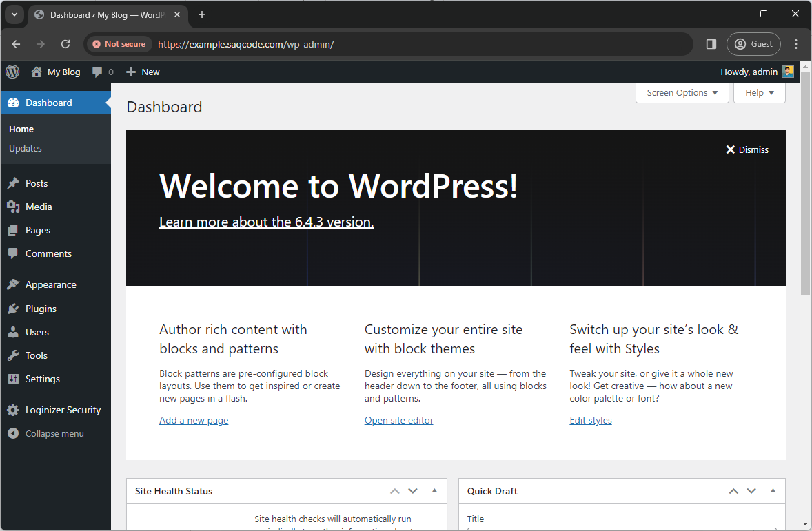The image size is (812, 531).
Task: Open the Plugins menu
Action: pyautogui.click(x=55, y=309)
